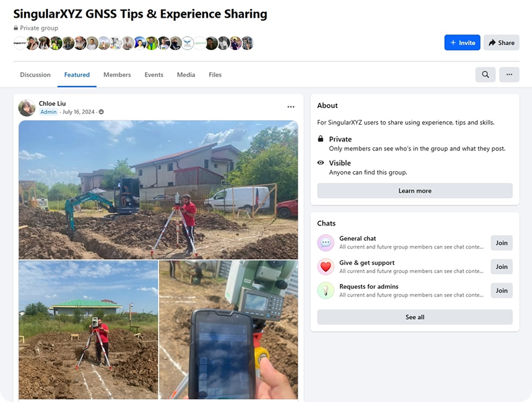Viewport: 532px width, 402px height.
Task: Open the Members tab
Action: (117, 75)
